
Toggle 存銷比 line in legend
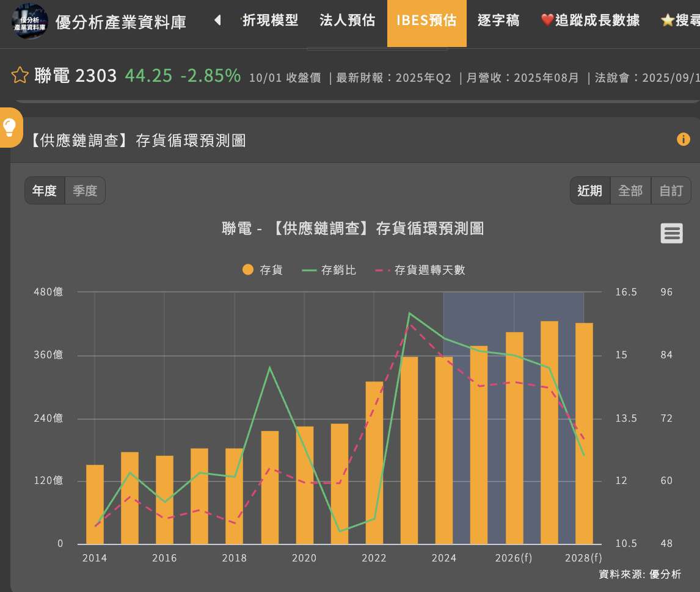click(329, 270)
